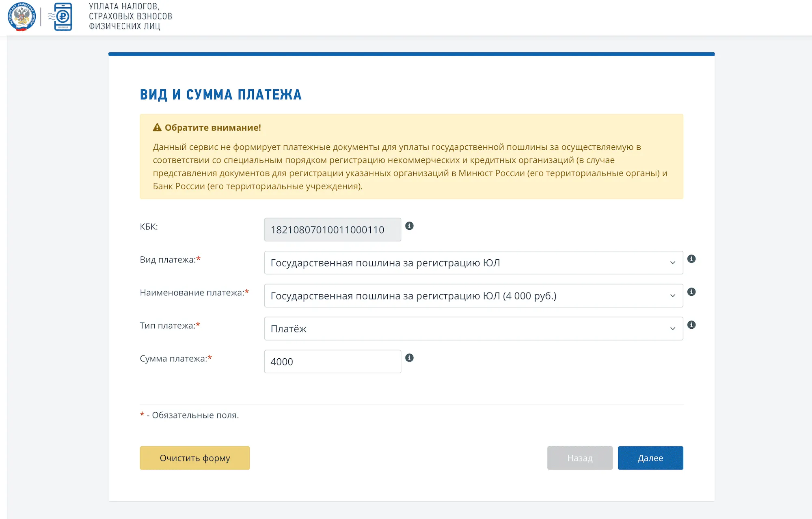This screenshot has width=812, height=519.
Task: Open info tooltip for Вид платежа
Action: (691, 259)
